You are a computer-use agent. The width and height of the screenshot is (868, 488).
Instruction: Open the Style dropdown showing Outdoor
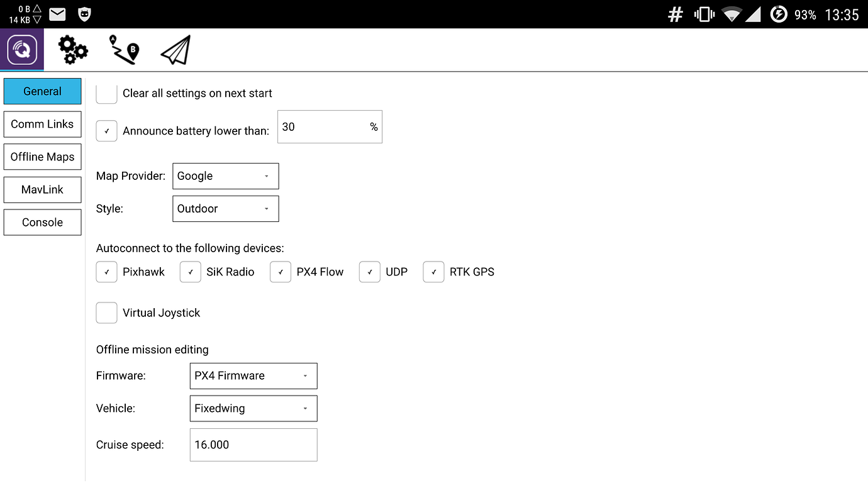point(225,209)
